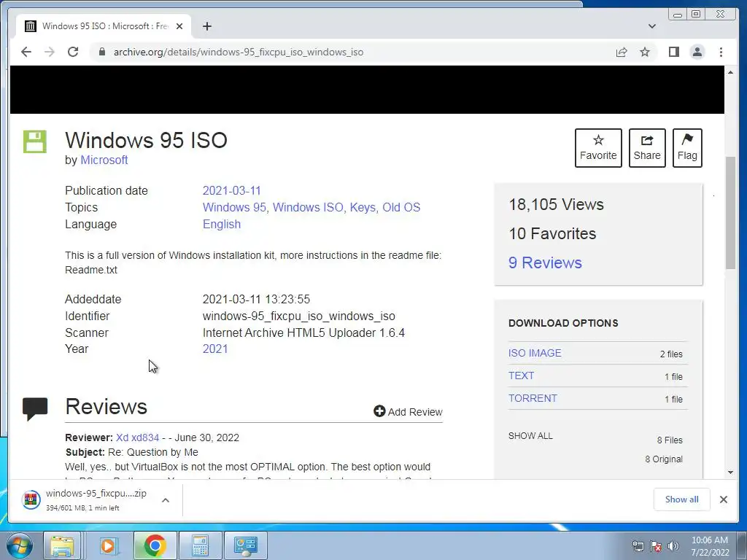747x560 pixels.
Task: Open the Calculator taskbar icon
Action: [200, 545]
